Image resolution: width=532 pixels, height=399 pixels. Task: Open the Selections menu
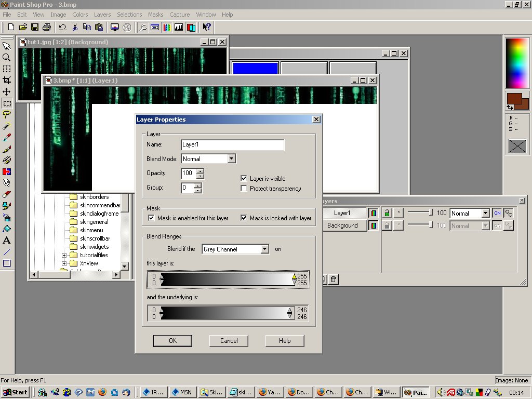[x=129, y=15]
